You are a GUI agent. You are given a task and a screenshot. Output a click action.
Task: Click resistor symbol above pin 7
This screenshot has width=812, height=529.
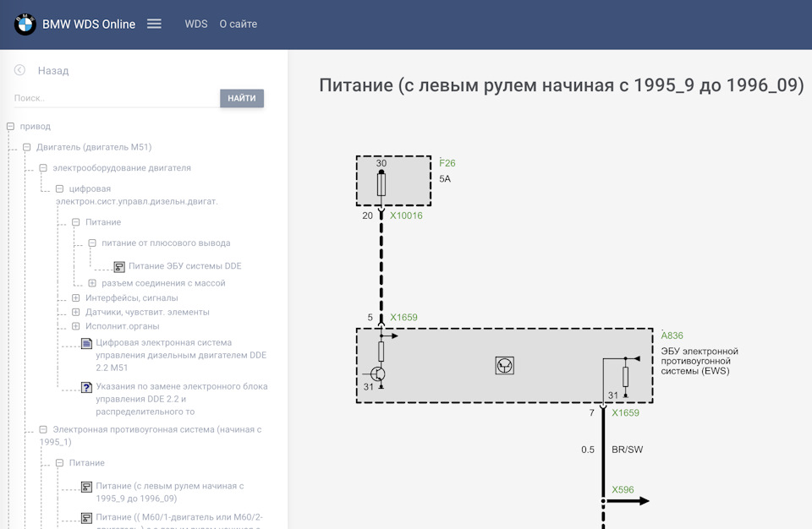tap(625, 376)
